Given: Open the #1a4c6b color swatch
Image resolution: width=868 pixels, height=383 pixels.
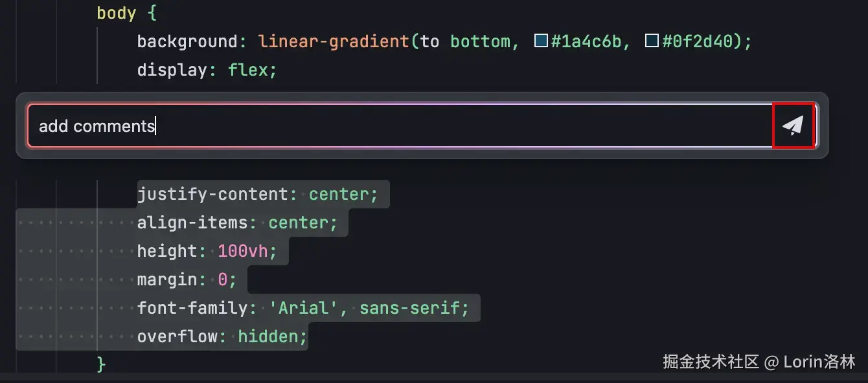Looking at the screenshot, I should (541, 41).
